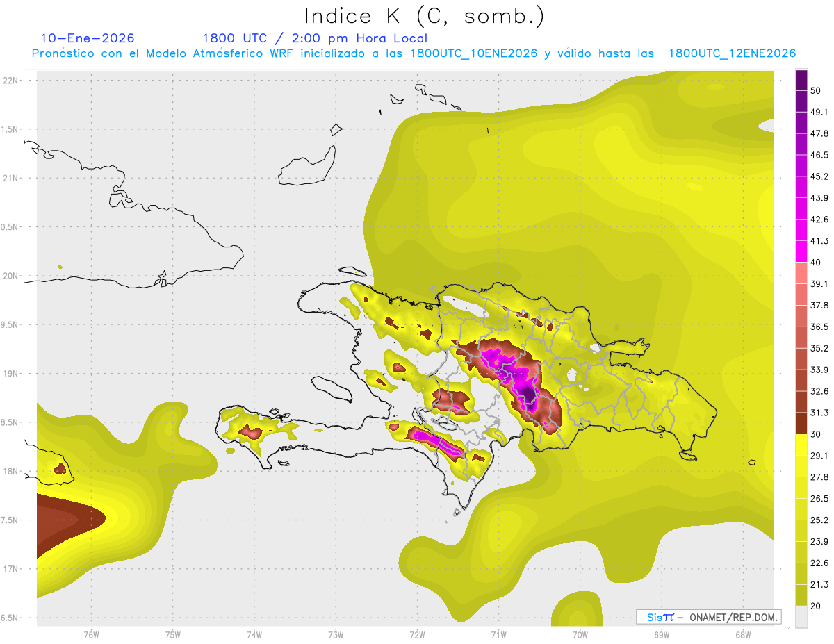This screenshot has width=834, height=644.
Task: Pick the salmon legend band between 39.1 and 40
Action: (802, 272)
